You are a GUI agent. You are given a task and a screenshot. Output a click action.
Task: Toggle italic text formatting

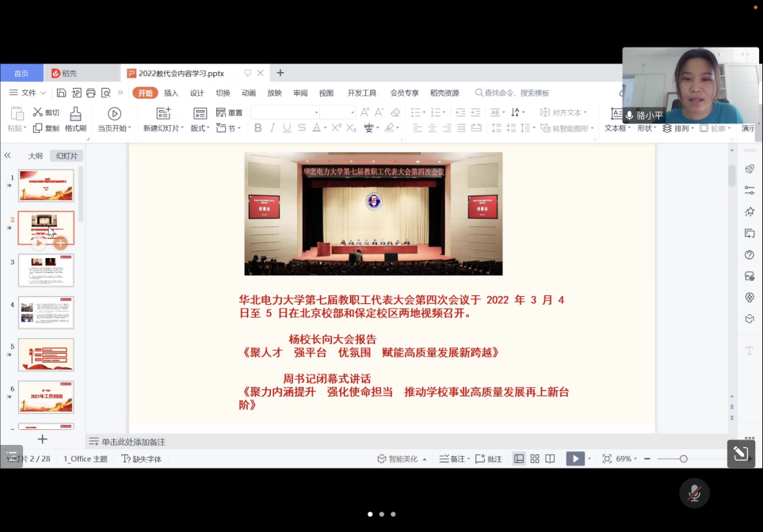[273, 128]
